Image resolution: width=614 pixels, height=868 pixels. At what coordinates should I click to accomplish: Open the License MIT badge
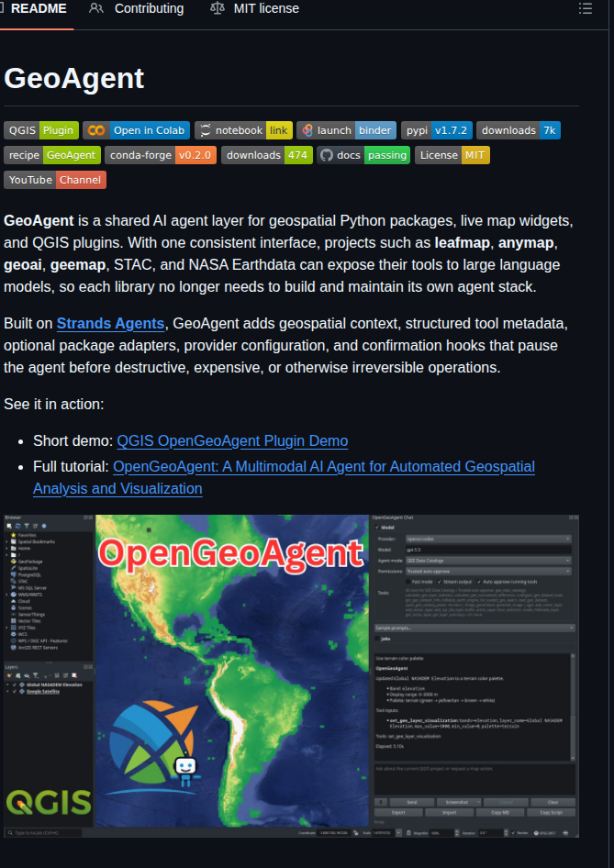pyautogui.click(x=452, y=155)
